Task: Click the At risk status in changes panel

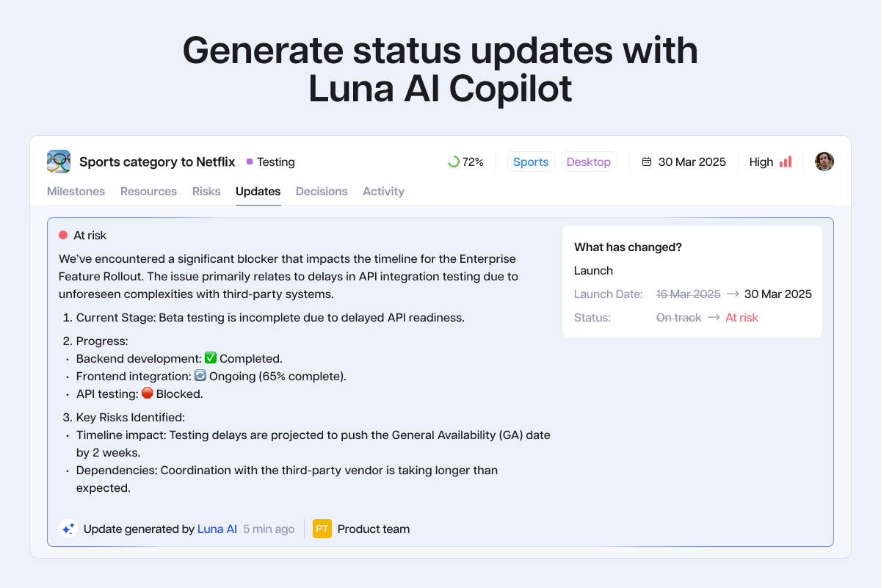Action: 742,318
